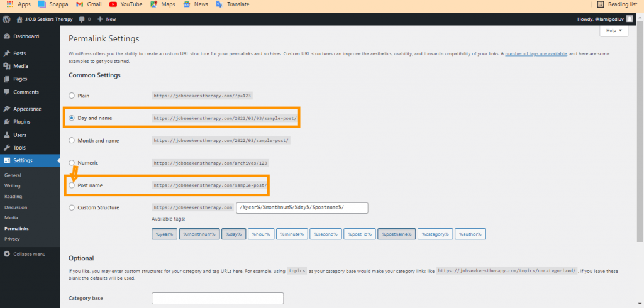The width and height of the screenshot is (644, 308).
Task: Click the Howdy username text in the admin bar
Action: (601, 19)
